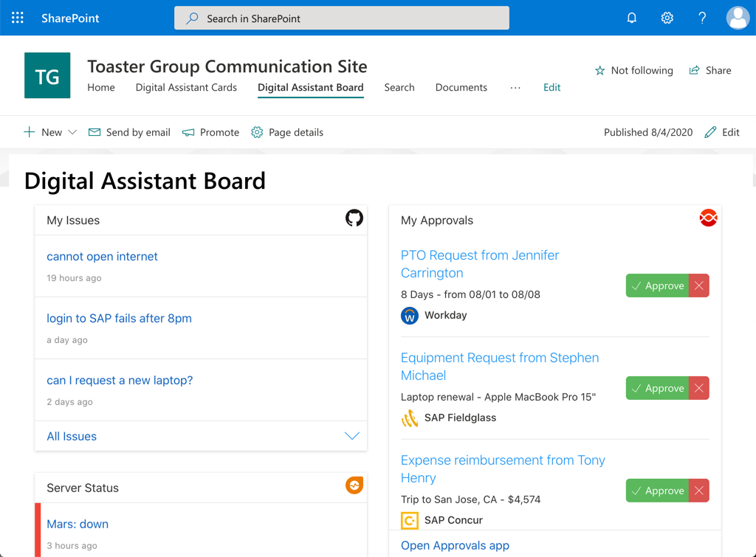Approve Tony Henry's expense reimbursement

[657, 491]
